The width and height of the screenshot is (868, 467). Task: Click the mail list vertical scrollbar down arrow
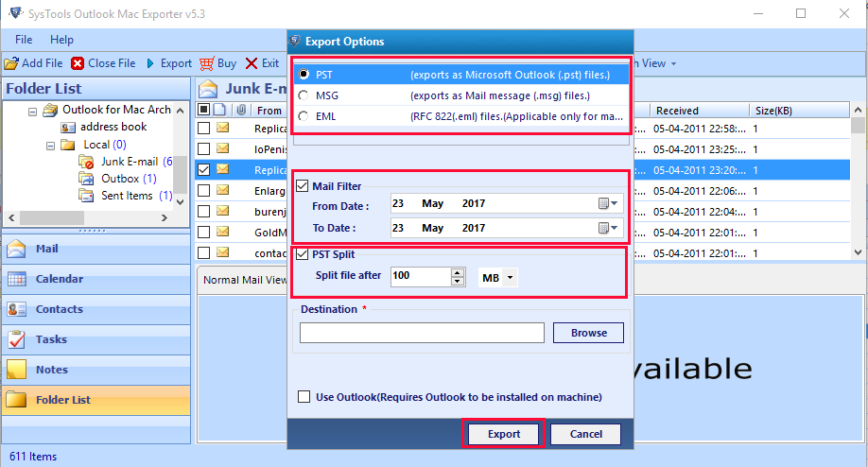(858, 252)
